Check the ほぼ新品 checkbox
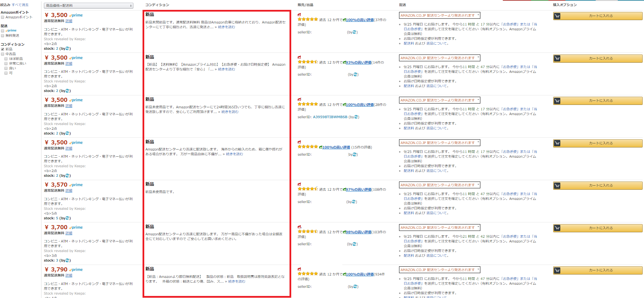Image resolution: width=644 pixels, height=298 pixels. [6, 59]
